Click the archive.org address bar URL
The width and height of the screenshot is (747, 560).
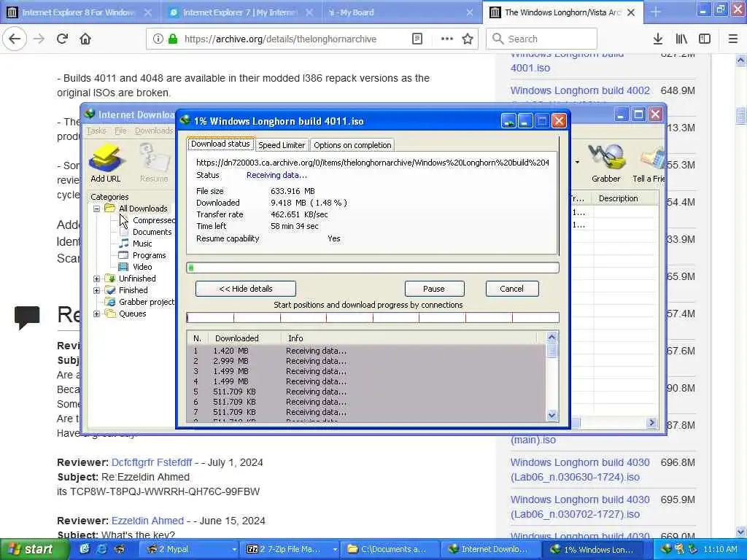pos(280,39)
